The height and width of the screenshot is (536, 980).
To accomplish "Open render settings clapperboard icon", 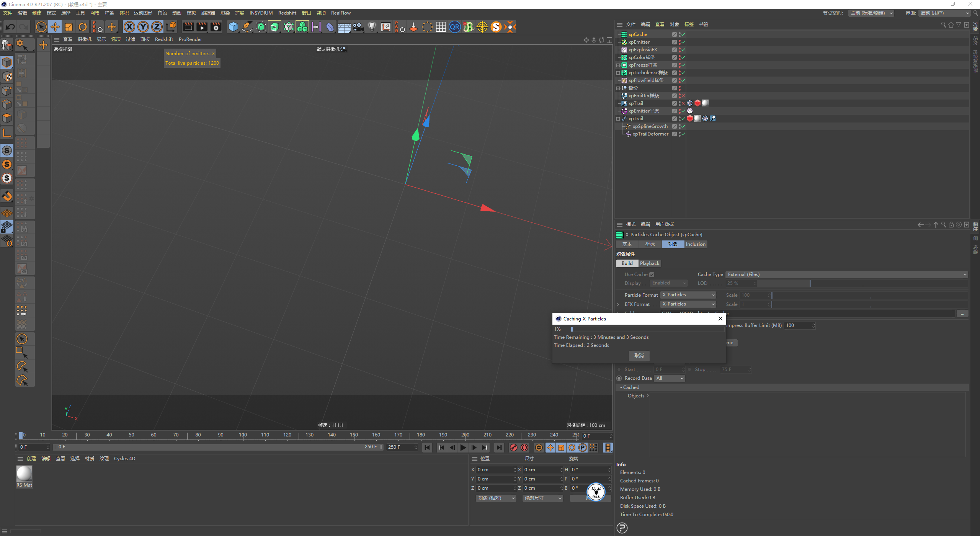I will 216,27.
